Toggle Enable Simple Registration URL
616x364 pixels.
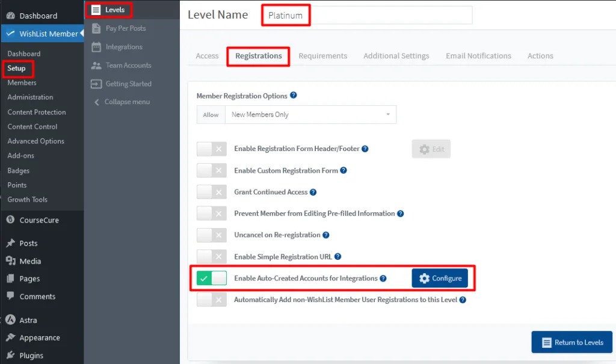212,257
